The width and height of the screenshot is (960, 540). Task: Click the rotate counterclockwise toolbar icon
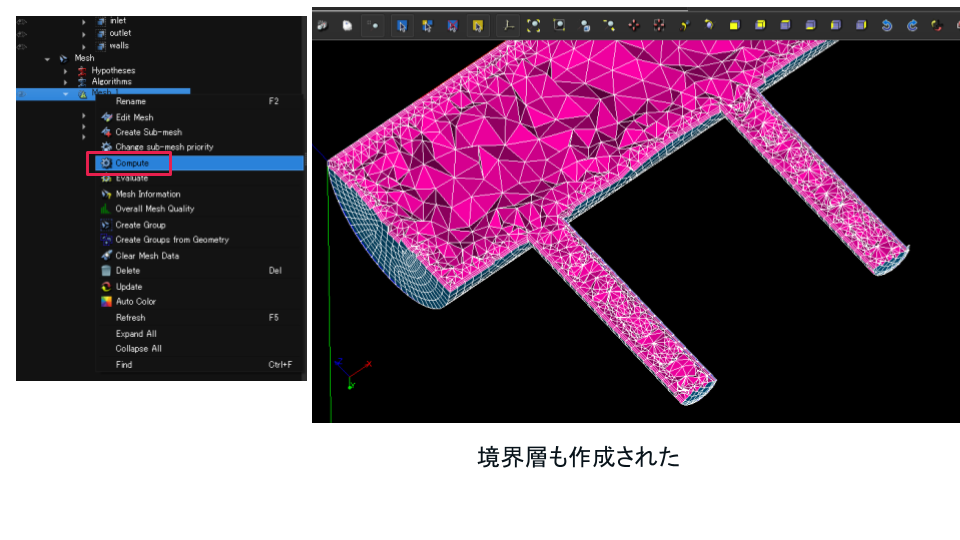click(886, 25)
